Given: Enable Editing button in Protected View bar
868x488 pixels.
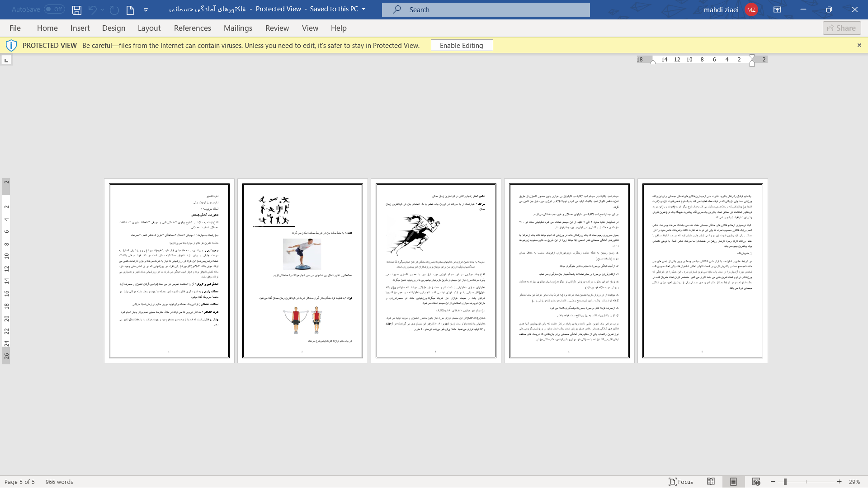Looking at the screenshot, I should [x=462, y=45].
